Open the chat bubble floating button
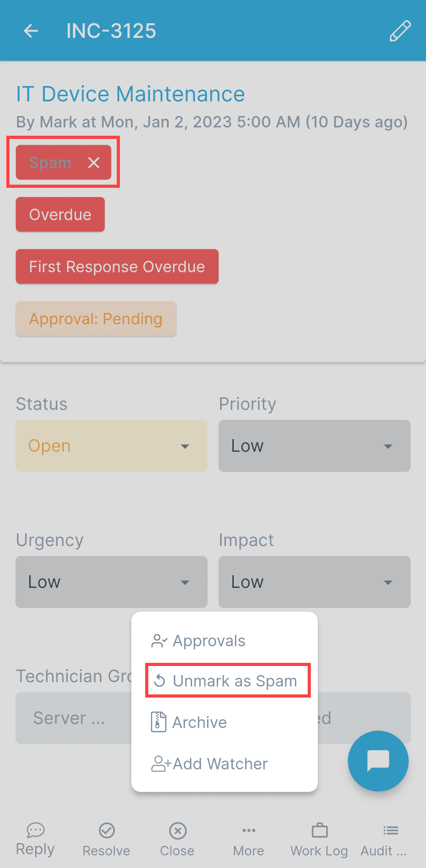 point(378,761)
